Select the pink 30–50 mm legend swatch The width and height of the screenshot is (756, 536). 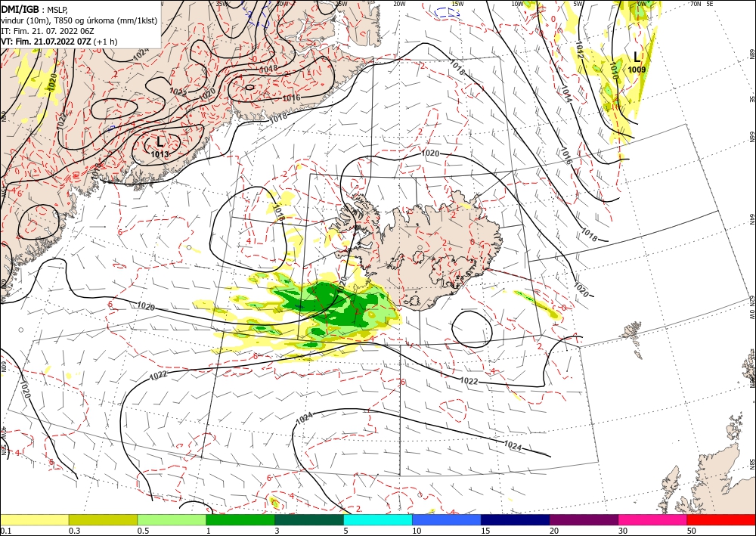click(x=653, y=519)
